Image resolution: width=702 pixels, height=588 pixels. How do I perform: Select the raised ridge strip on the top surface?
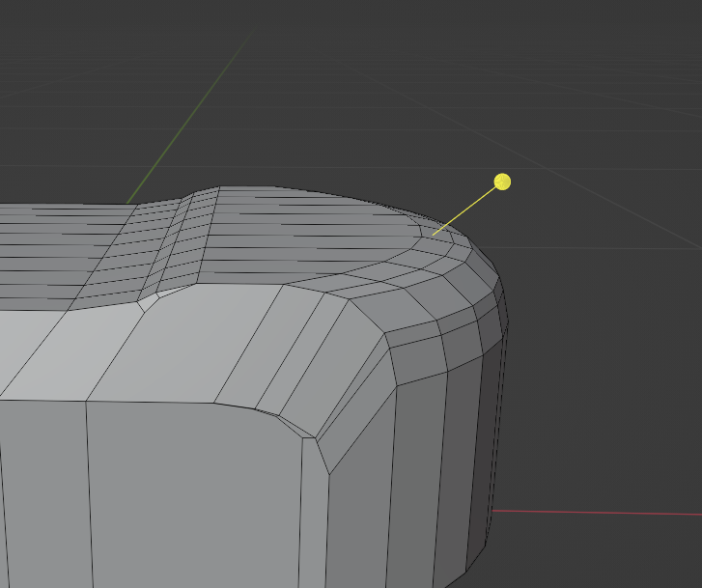click(177, 246)
